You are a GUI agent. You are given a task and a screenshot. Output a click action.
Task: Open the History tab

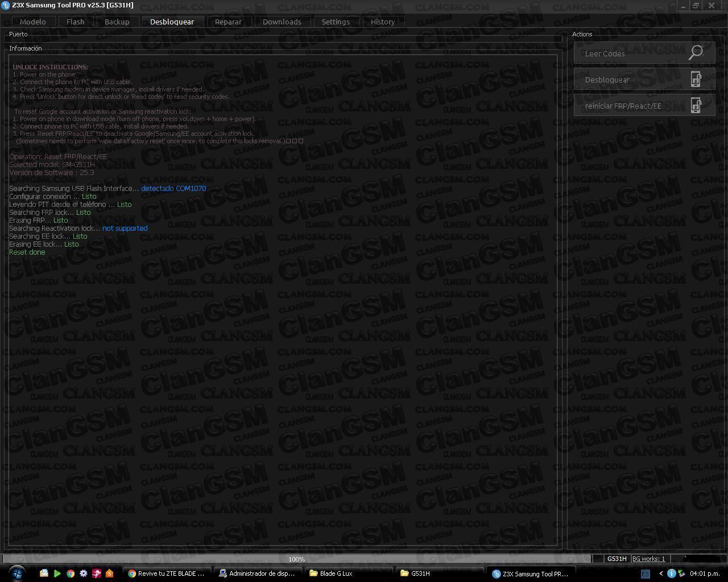pos(383,22)
